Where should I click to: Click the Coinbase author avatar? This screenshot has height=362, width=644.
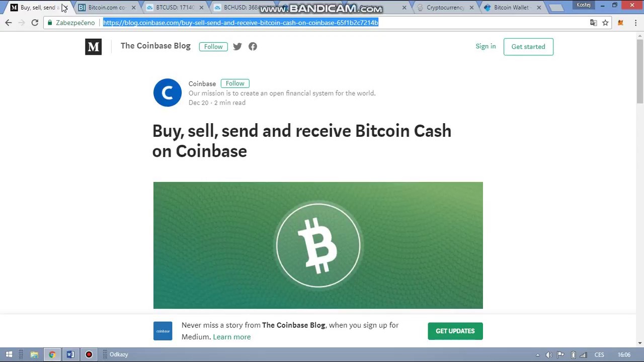[167, 93]
